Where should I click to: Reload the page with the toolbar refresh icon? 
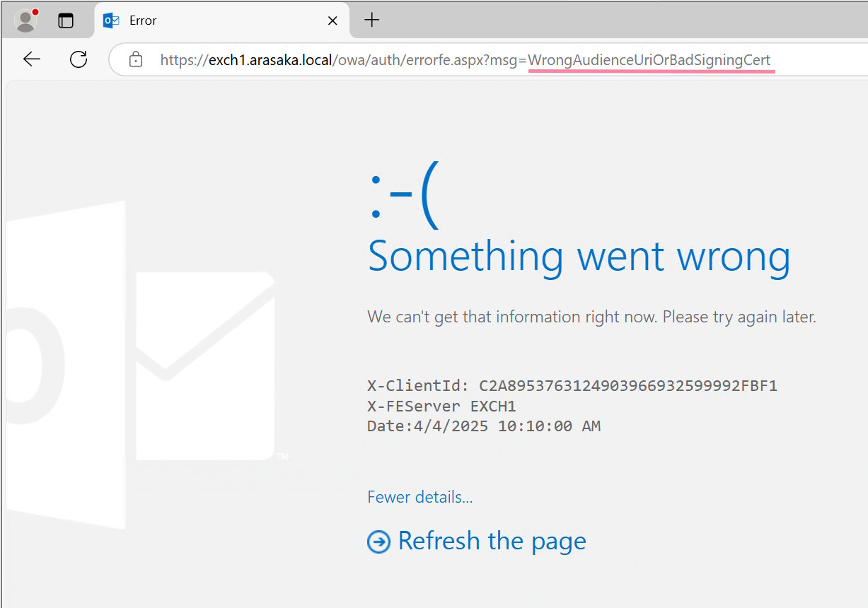pos(79,59)
